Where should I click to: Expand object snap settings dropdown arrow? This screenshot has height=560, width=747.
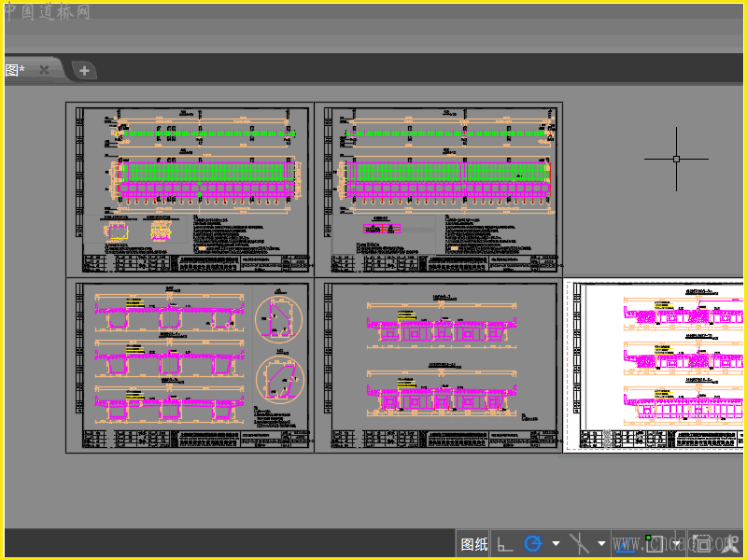[x=674, y=544]
